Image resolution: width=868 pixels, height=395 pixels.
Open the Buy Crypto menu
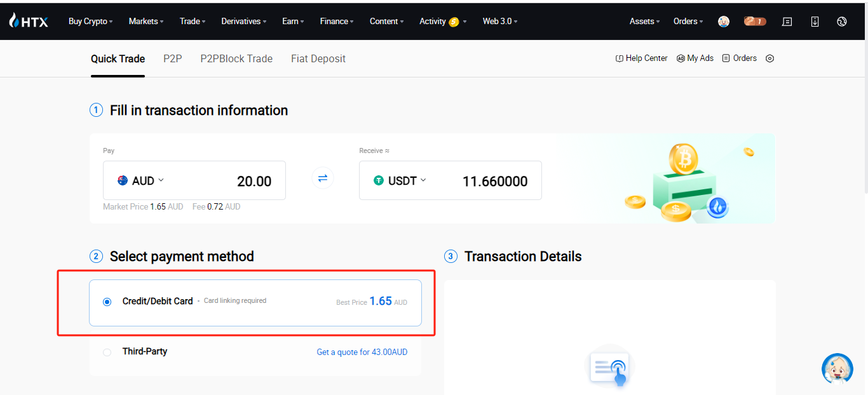click(90, 22)
